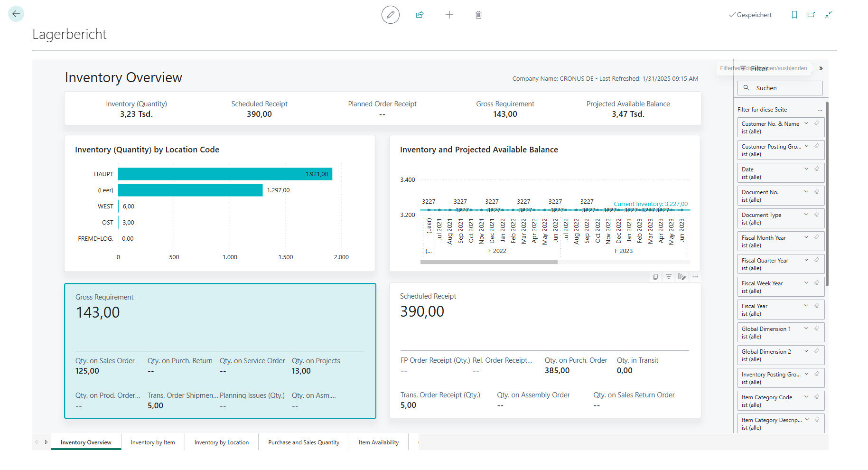Viewport: 868px width, 470px height.
Task: Open Inventory by Location tab
Action: [x=222, y=442]
